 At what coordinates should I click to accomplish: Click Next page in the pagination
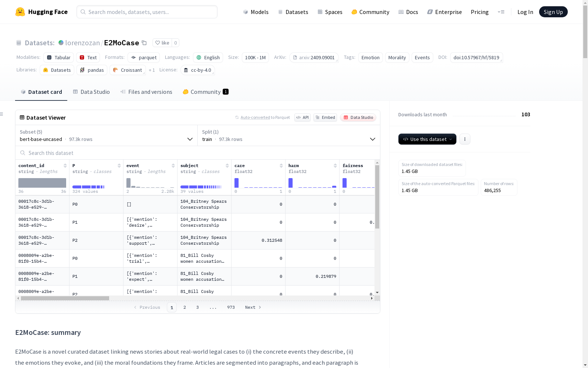click(253, 307)
